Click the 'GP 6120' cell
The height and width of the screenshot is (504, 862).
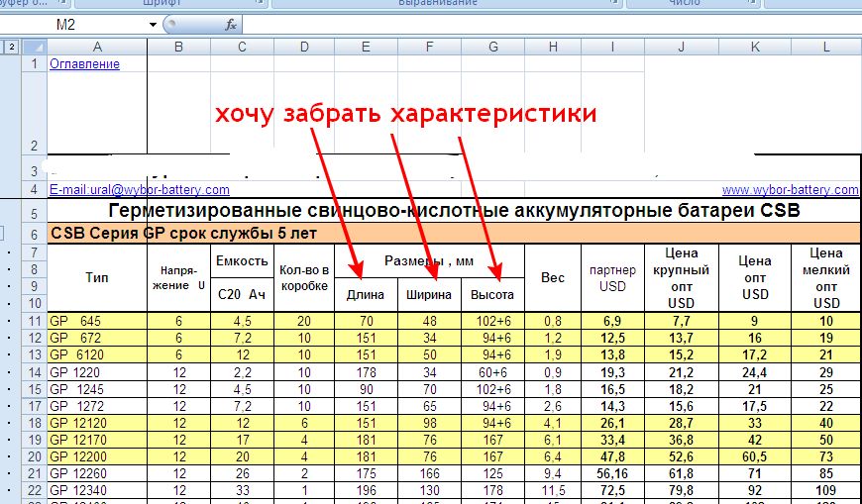point(97,355)
